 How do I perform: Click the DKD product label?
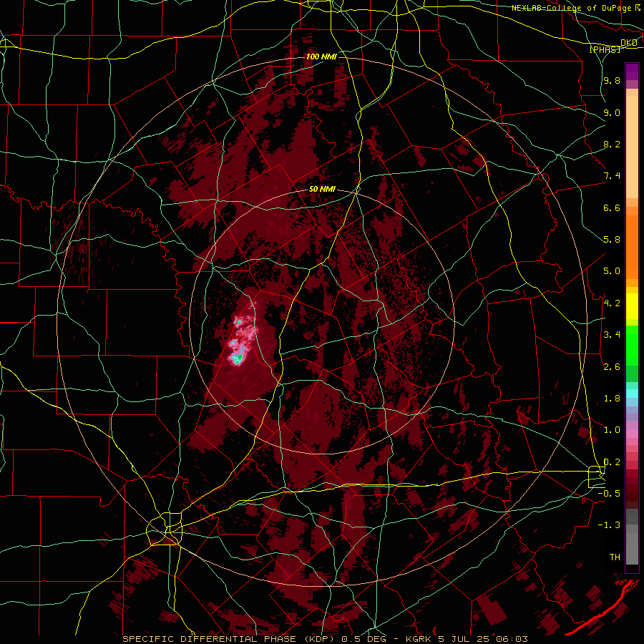[x=628, y=43]
